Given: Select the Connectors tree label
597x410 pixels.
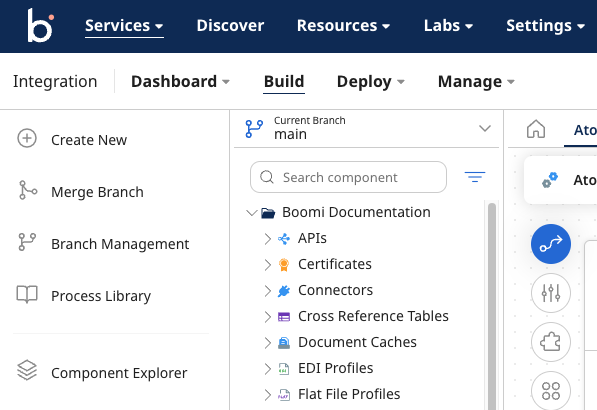Looking at the screenshot, I should [x=335, y=290].
